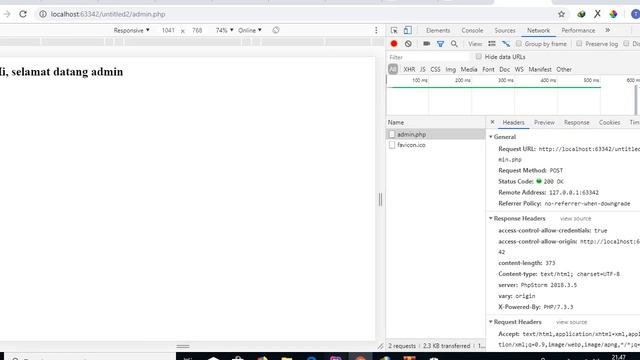
Task: Enable Preserve log checkbox
Action: 579,43
